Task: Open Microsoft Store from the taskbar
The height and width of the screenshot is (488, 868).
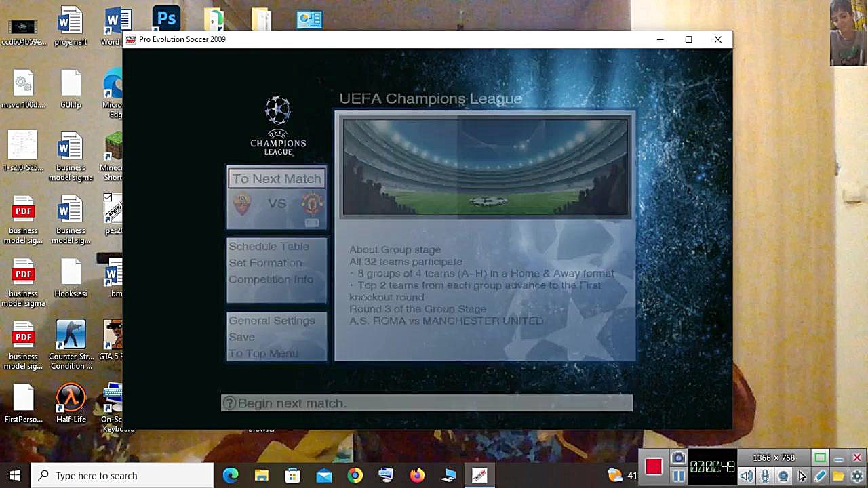Action: tap(293, 475)
